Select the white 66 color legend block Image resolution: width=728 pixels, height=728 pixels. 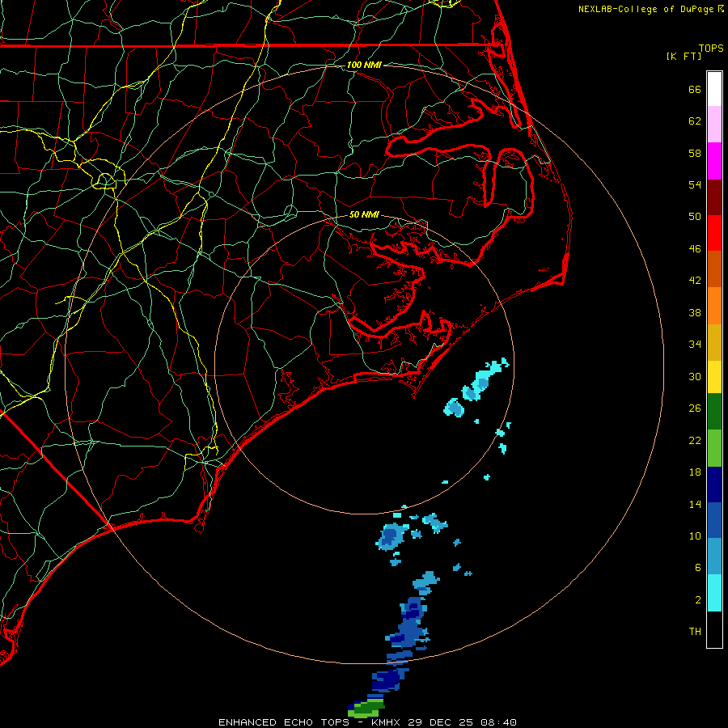pyautogui.click(x=714, y=89)
